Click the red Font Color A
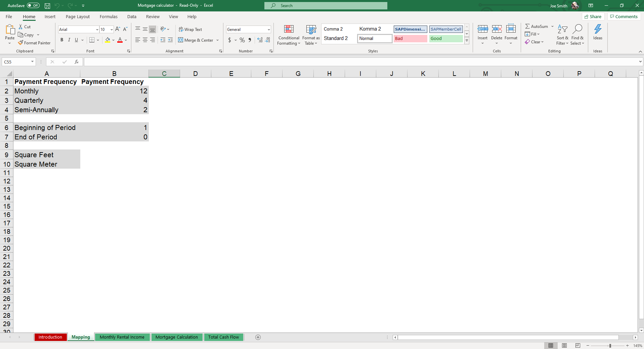 (x=120, y=40)
